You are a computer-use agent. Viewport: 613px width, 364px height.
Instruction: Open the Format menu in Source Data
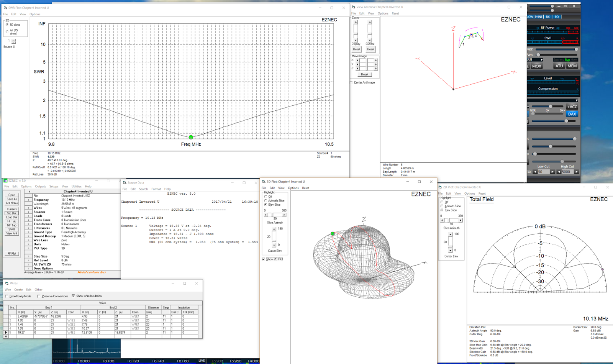point(156,189)
